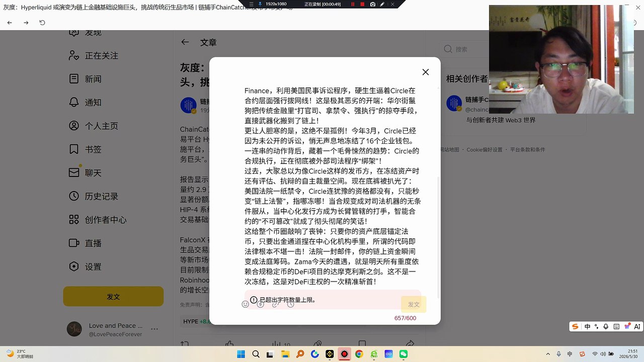The width and height of the screenshot is (644, 362).
Task: Open the Windows Start menu
Action: click(x=241, y=354)
